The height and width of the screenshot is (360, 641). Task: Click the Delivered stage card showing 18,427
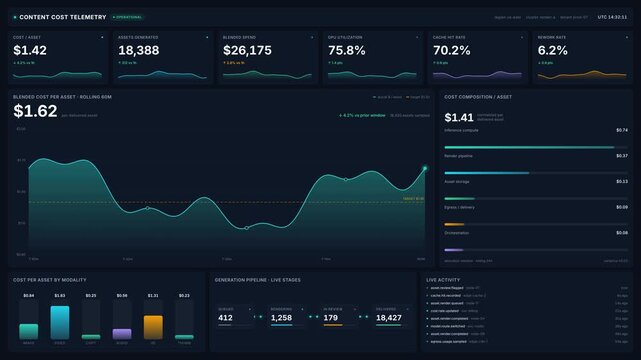(392, 317)
